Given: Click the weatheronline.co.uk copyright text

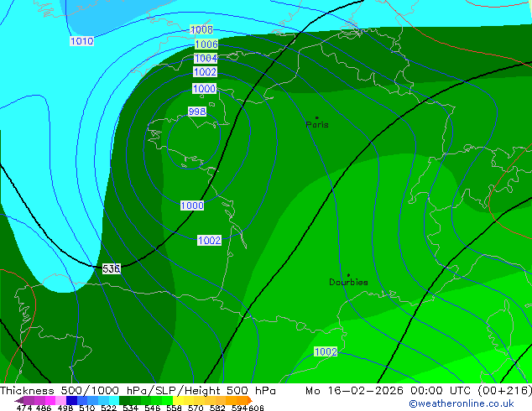Looking at the screenshot, I should coord(462,403).
